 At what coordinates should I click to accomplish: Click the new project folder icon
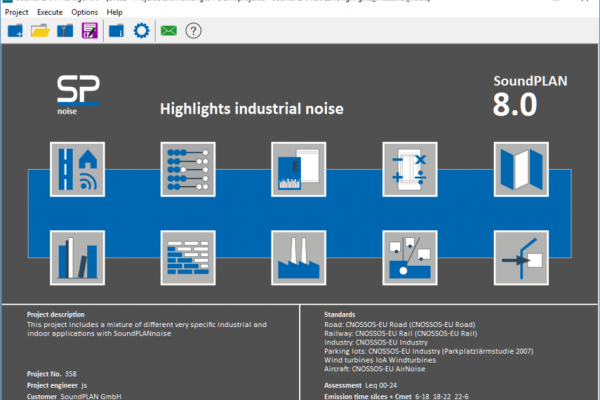pyautogui.click(x=15, y=31)
